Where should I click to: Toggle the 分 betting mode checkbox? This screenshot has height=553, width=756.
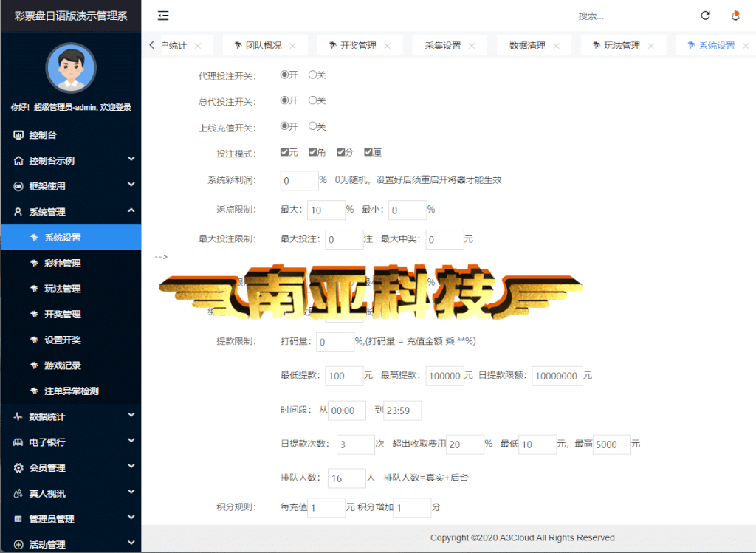tap(341, 152)
